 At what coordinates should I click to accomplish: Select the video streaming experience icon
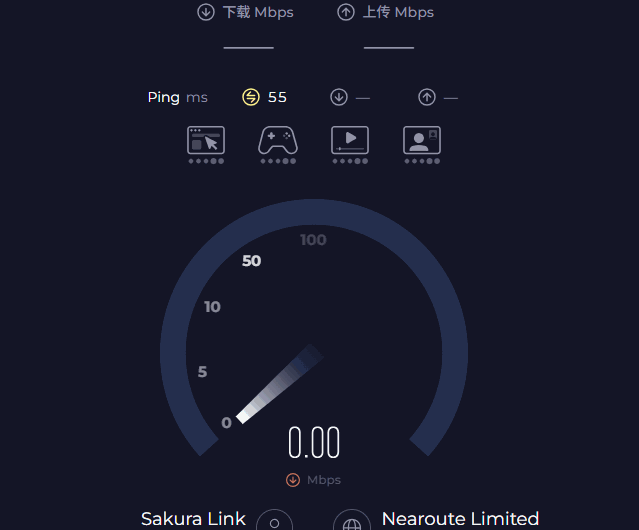350,141
